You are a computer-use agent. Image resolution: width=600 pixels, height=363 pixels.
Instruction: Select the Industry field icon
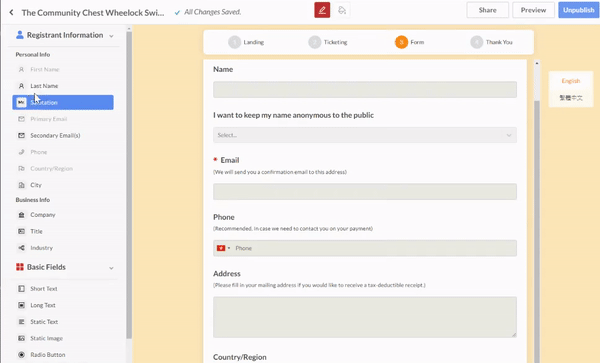click(21, 248)
